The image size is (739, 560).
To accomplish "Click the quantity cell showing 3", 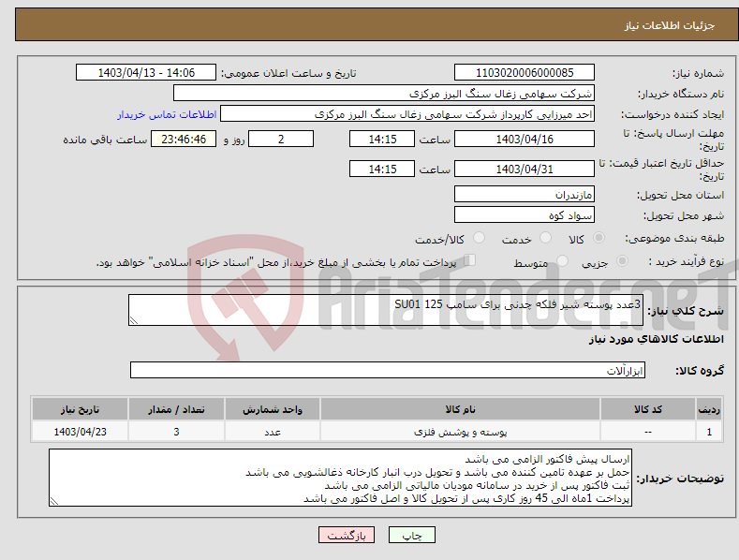I will pos(176,432).
